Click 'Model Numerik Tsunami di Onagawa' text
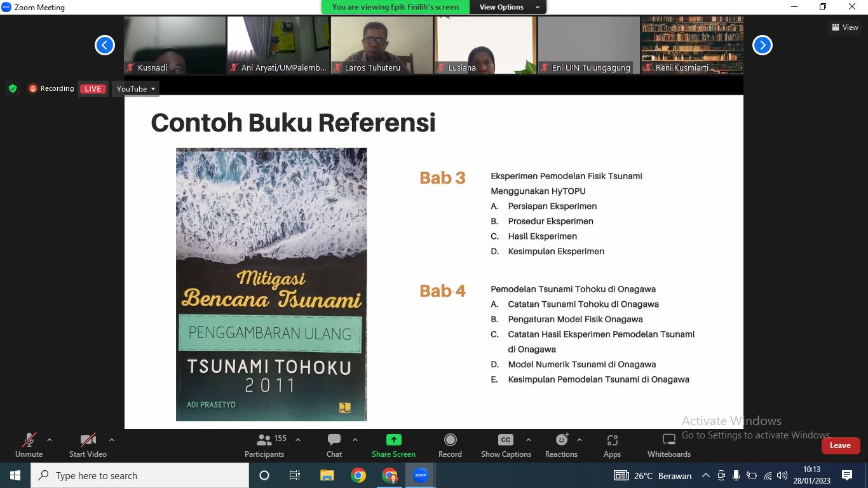This screenshot has width=868, height=488. click(x=582, y=364)
